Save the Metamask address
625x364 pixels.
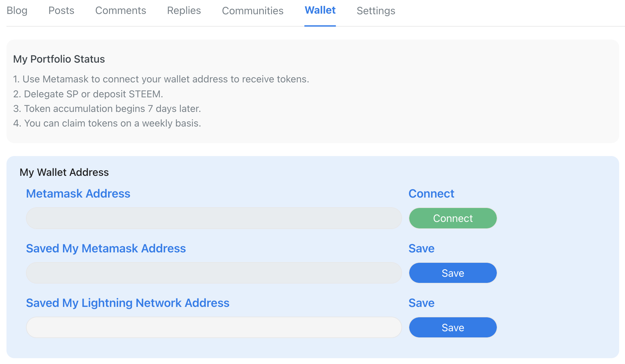click(x=453, y=273)
